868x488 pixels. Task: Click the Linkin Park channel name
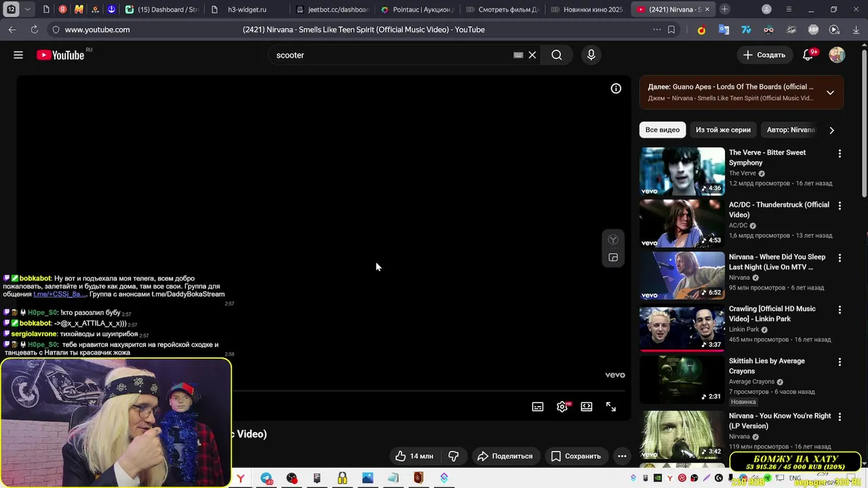pos(744,329)
